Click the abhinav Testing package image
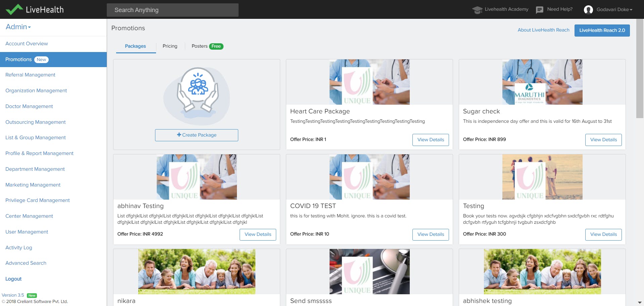This screenshot has width=644, height=306. (197, 177)
